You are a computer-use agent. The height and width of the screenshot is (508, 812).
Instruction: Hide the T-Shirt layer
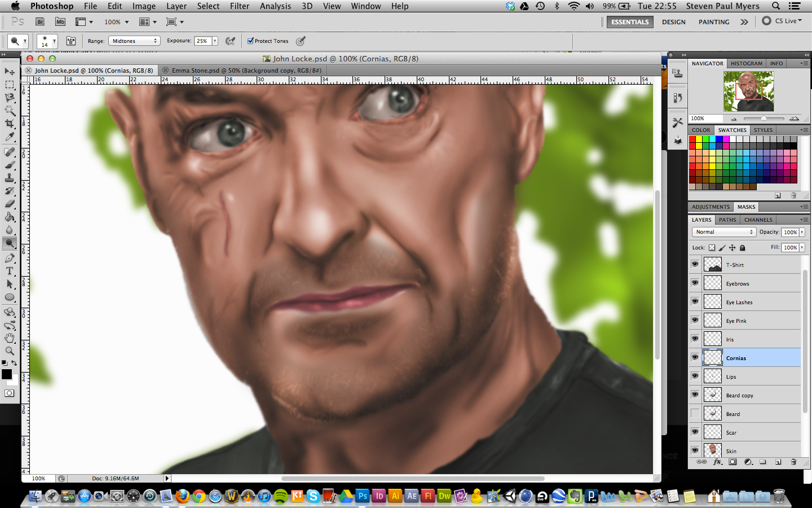[695, 264]
